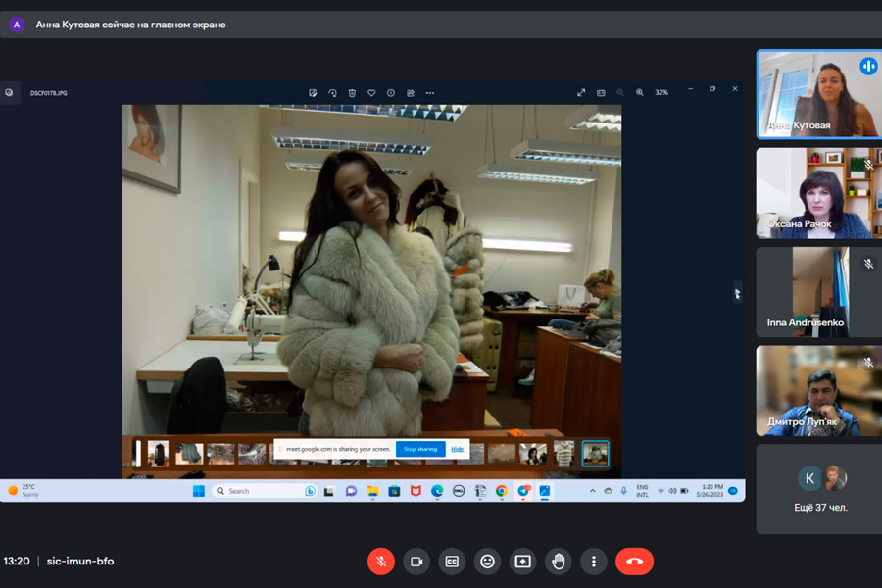Screen dimensions: 882x588
Task: Expand the system tray hidden icons chevron
Action: point(592,491)
